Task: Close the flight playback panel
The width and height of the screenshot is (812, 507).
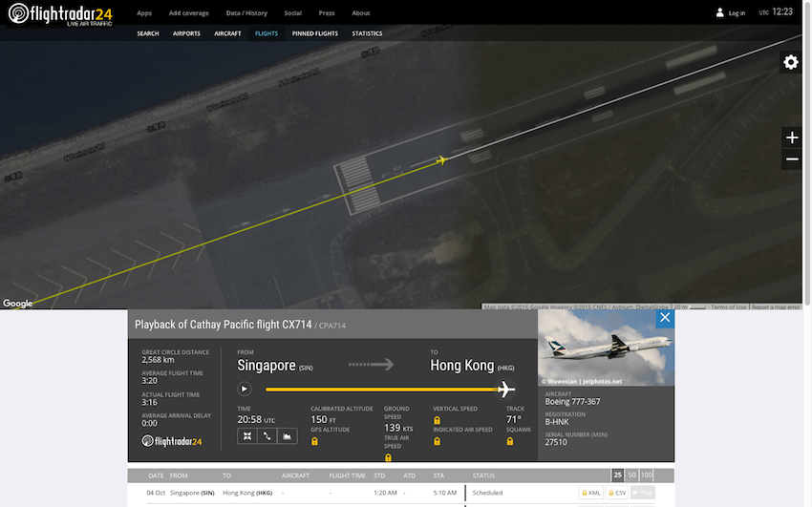Action: (665, 318)
